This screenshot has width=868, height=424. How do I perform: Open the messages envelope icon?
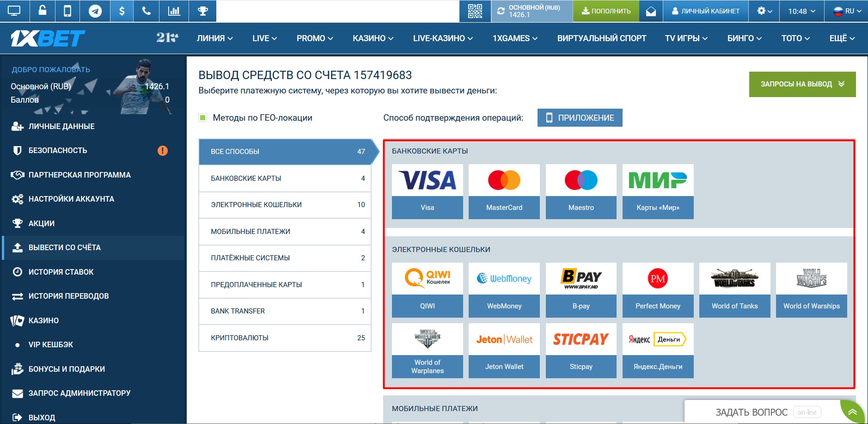coord(651,11)
